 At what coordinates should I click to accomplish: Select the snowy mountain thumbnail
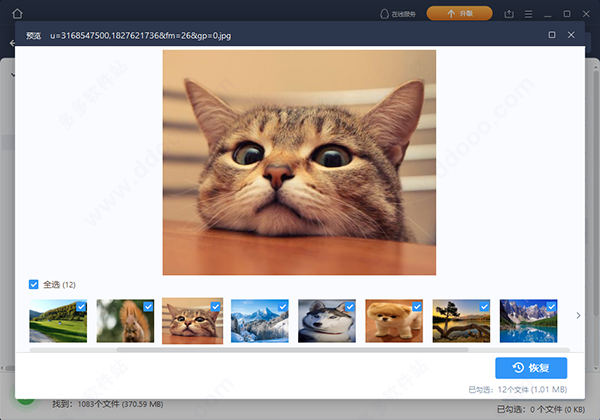tap(258, 322)
